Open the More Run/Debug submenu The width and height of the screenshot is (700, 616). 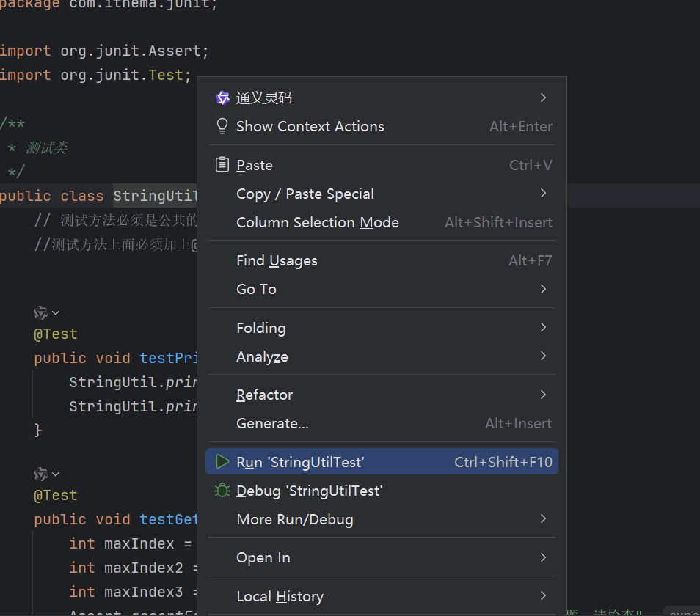tap(294, 519)
